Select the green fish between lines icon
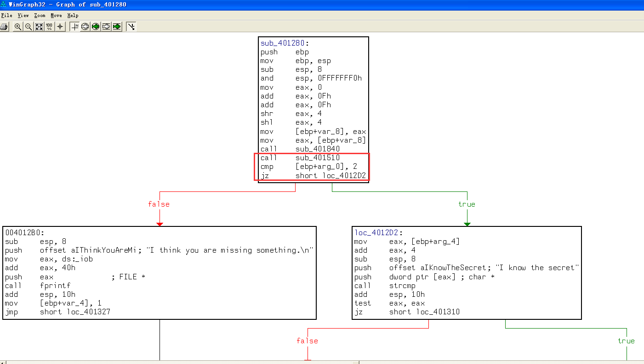This screenshot has width=644, height=364. point(117,27)
